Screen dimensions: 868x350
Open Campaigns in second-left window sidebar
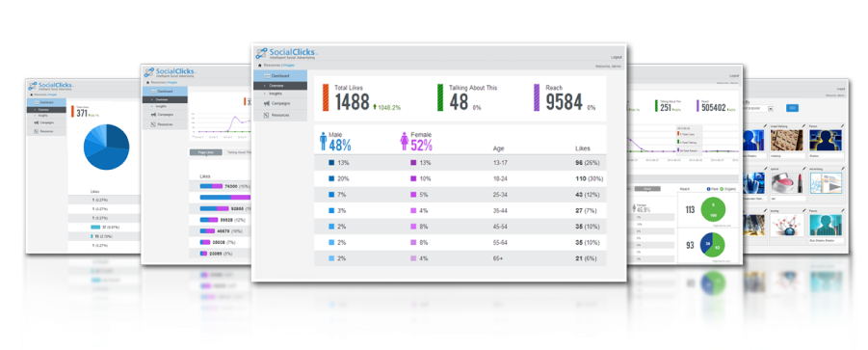(x=165, y=114)
